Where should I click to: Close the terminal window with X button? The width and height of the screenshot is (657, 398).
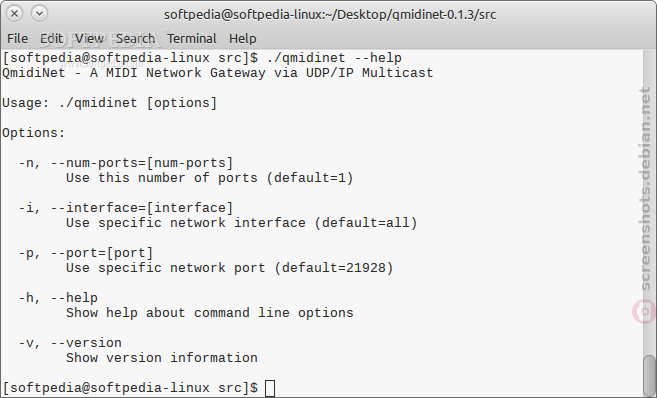(14, 13)
